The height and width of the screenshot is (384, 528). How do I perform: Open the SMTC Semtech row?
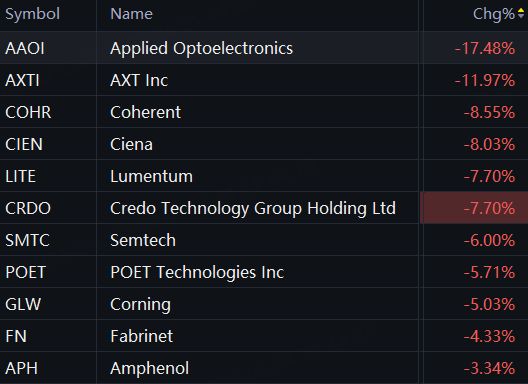(264, 240)
